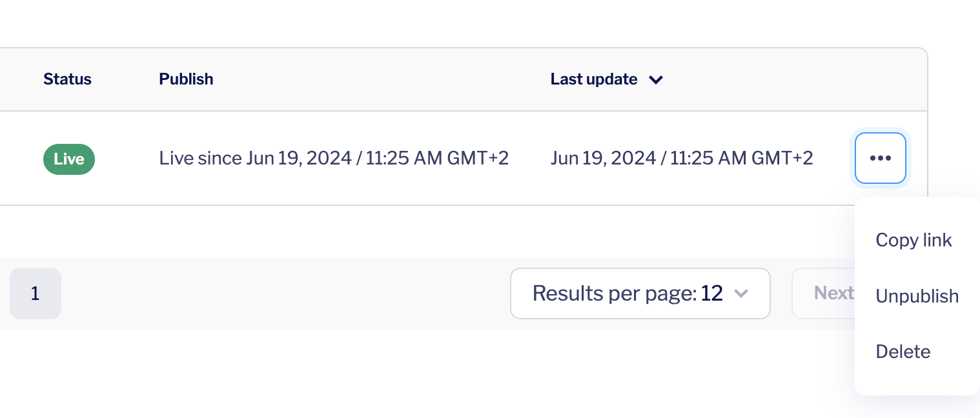This screenshot has height=418, width=980.
Task: Open the three-dots more actions button
Action: pos(880,158)
